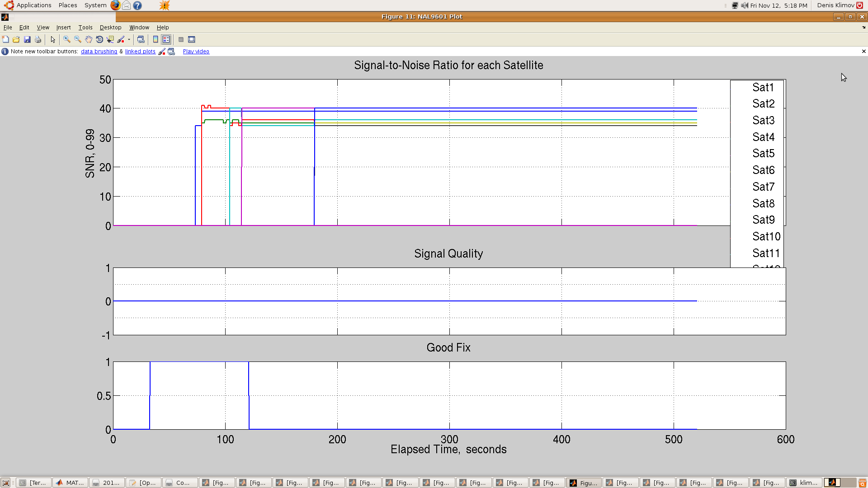Click the info icon beside the toolbar note
The height and width of the screenshot is (488, 868).
[5, 52]
